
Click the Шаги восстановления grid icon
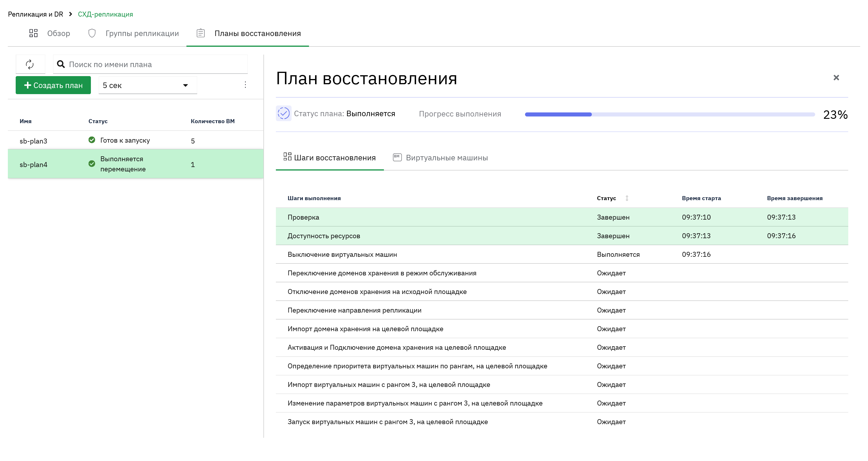(287, 157)
